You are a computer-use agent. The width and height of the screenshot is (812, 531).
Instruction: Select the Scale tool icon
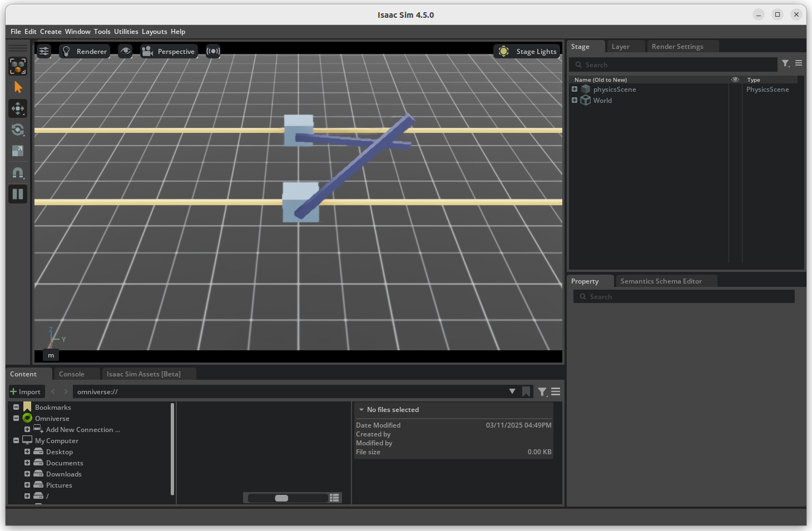click(18, 151)
